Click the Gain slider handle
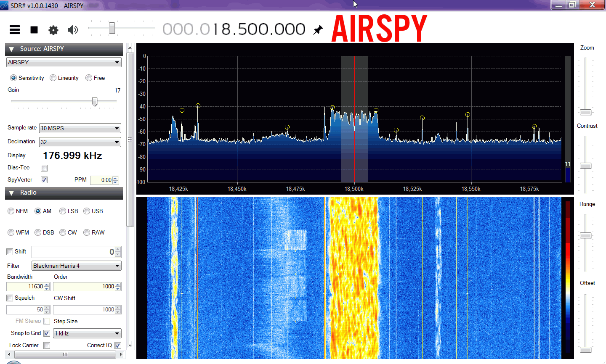 [x=95, y=102]
